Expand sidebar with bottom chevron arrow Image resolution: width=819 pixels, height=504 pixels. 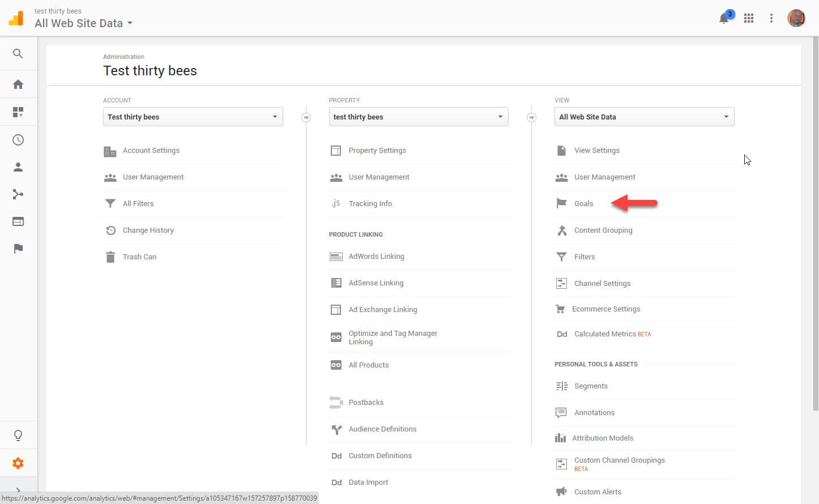pyautogui.click(x=18, y=490)
